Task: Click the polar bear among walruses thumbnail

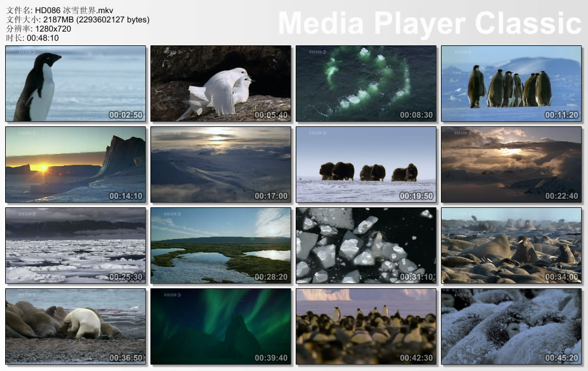Action: pyautogui.click(x=75, y=327)
